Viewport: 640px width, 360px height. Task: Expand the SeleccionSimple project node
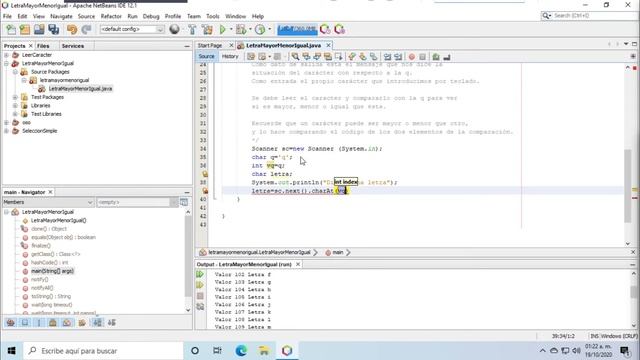[6, 131]
